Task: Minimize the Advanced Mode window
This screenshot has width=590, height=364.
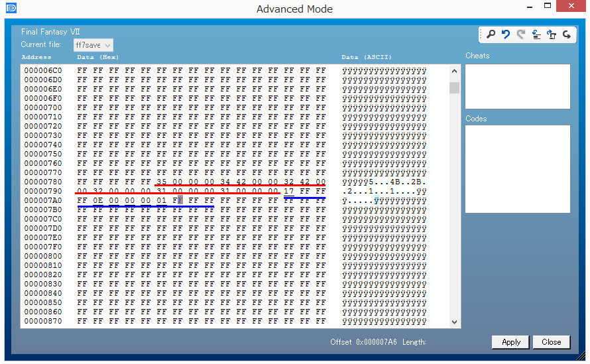Action: point(530,7)
